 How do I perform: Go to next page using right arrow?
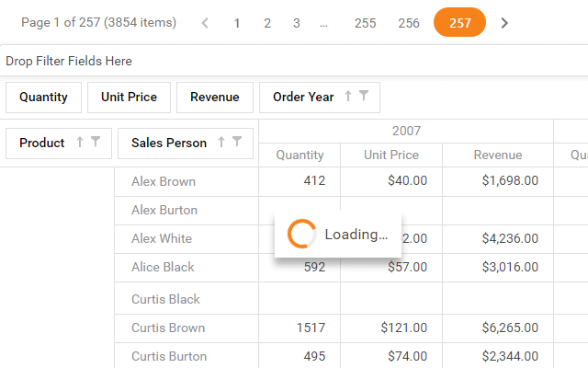tap(504, 23)
